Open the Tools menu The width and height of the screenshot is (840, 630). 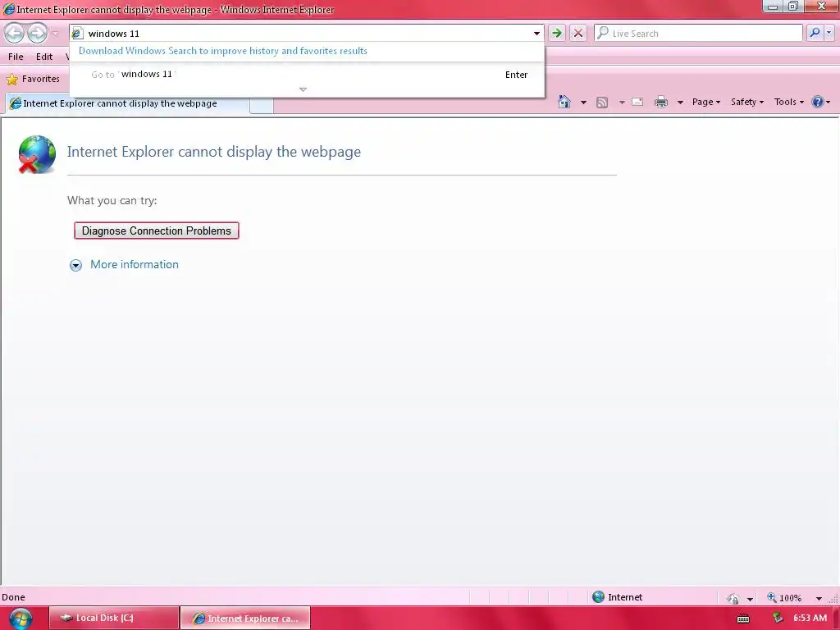click(x=788, y=102)
